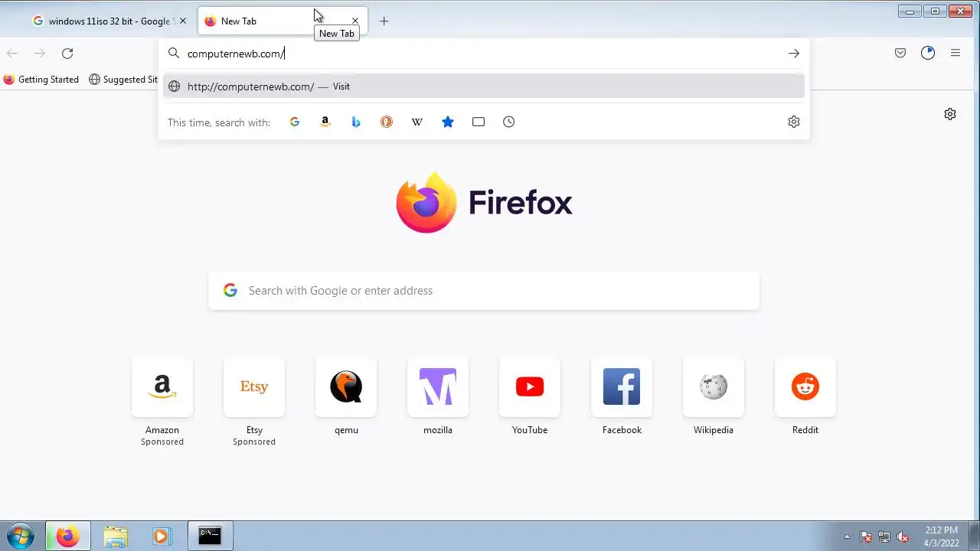This screenshot has width=980, height=551.
Task: Select the New Tab tab
Action: point(283,21)
